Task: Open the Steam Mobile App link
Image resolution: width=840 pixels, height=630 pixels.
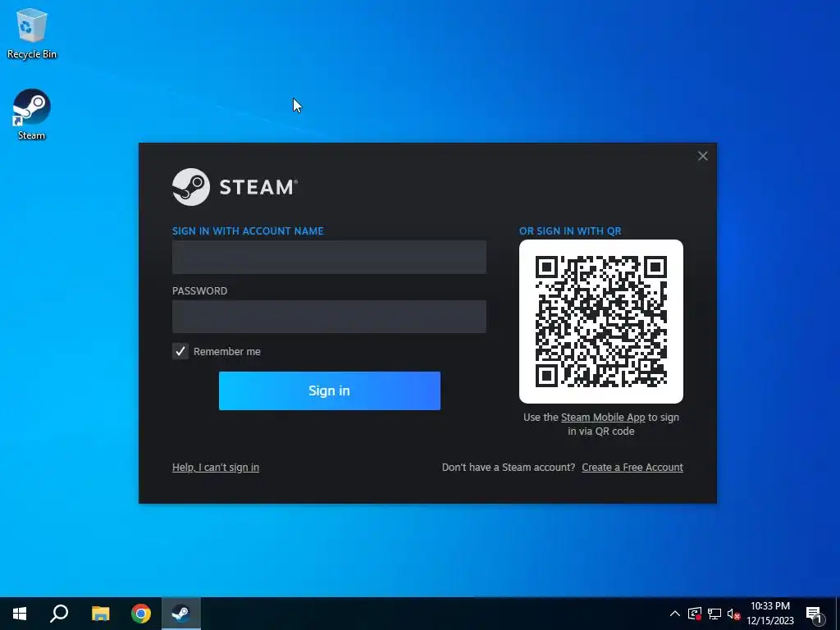Action: point(603,418)
